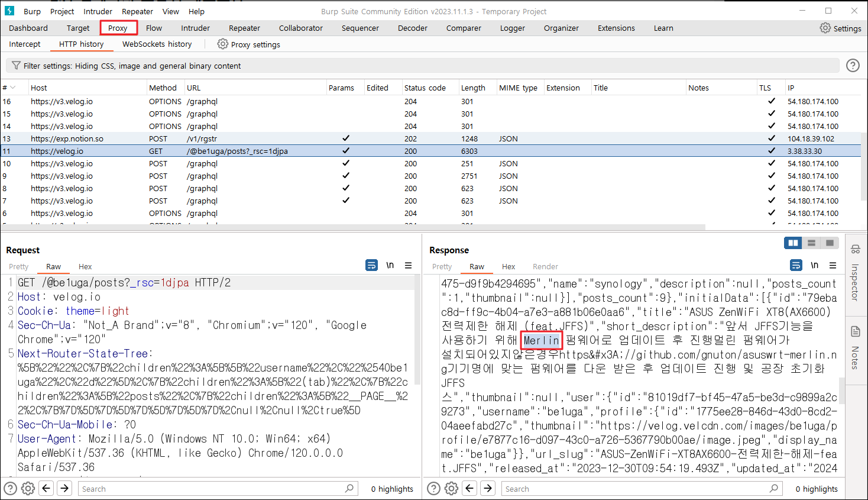Sort by the # column arrow
The width and height of the screenshot is (868, 500).
point(13,88)
